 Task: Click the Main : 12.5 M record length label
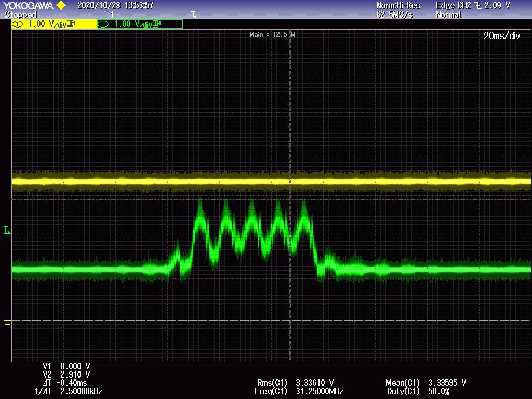coord(272,35)
